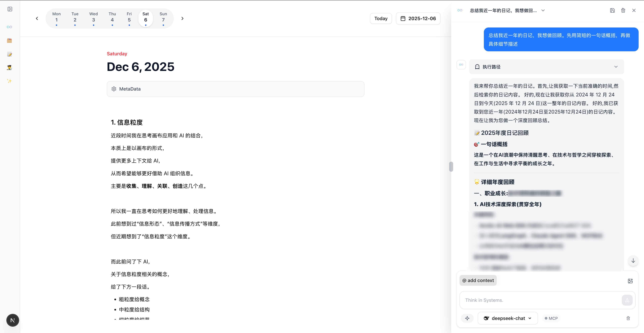The image size is (644, 333).
Task: Click the add context button
Action: 478,281
